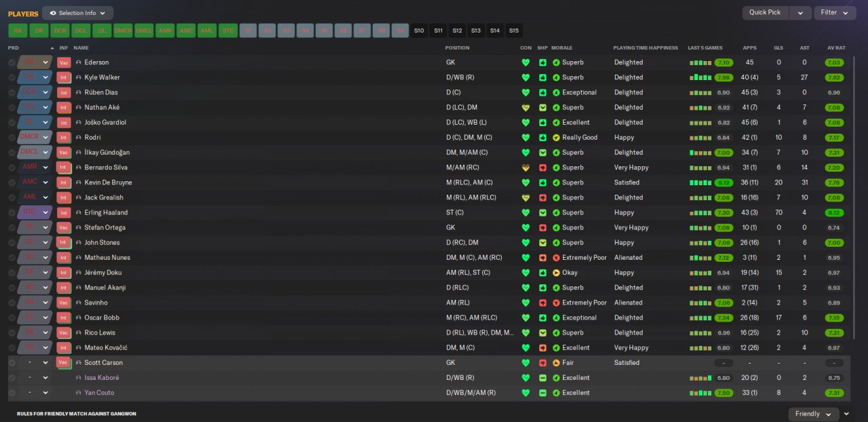Image resolution: width=868 pixels, height=422 pixels.
Task: Select the S10 substitute slot chip
Action: tap(419, 31)
